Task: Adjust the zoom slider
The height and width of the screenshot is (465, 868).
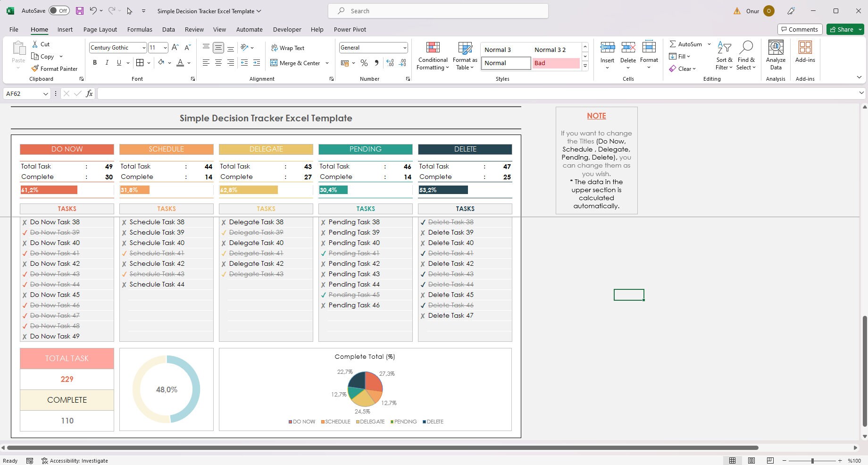Action: (812, 460)
